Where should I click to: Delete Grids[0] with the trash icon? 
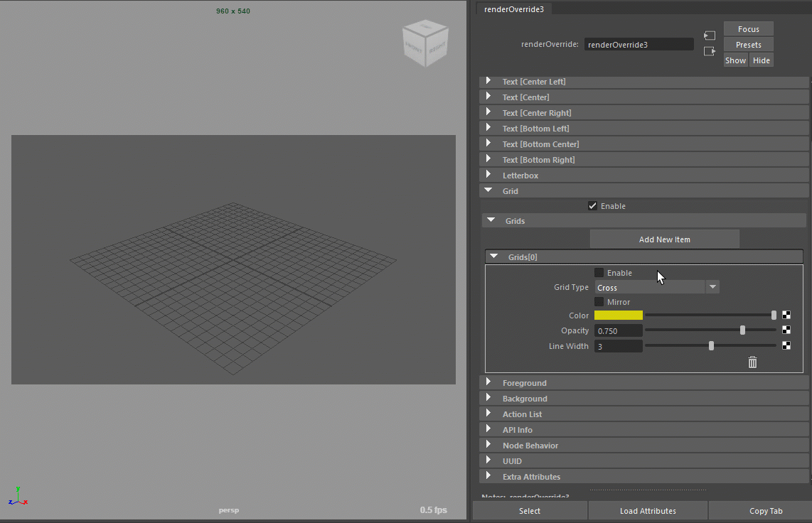click(x=752, y=362)
